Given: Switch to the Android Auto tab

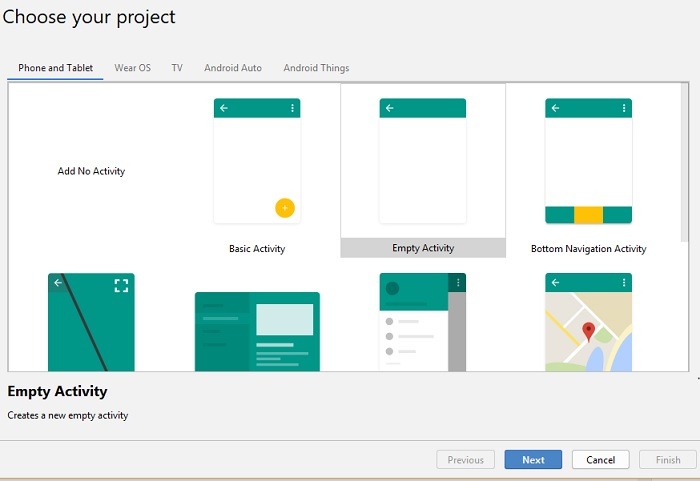Looking at the screenshot, I should point(233,68).
